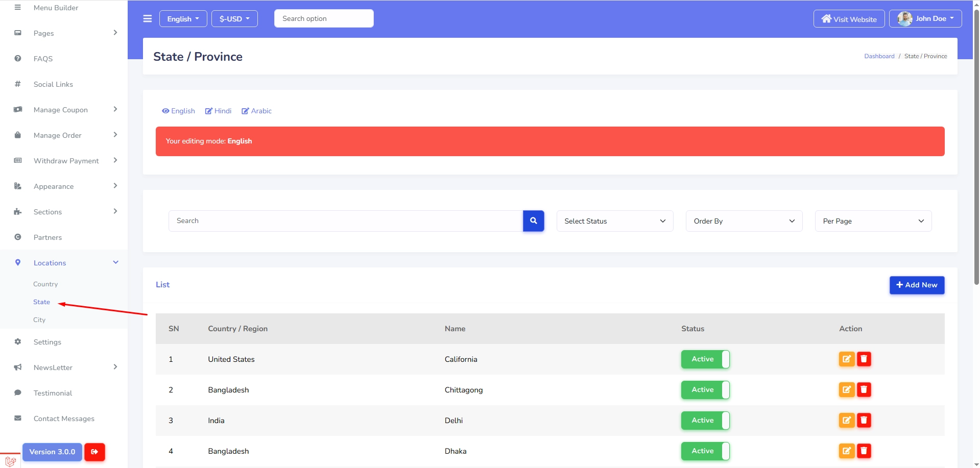Click the 'Country / Region' column header
Image resolution: width=980 pixels, height=468 pixels.
[237, 329]
